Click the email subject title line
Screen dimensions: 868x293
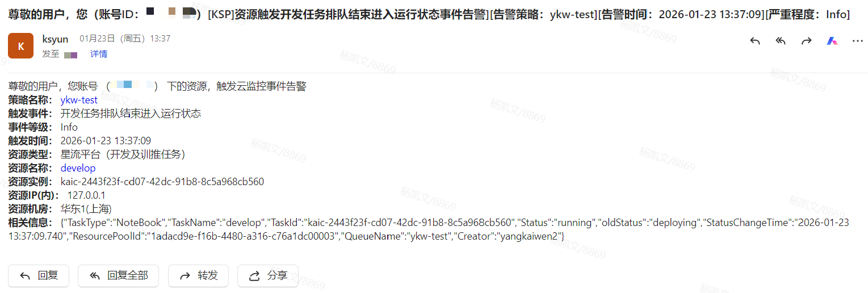click(429, 15)
